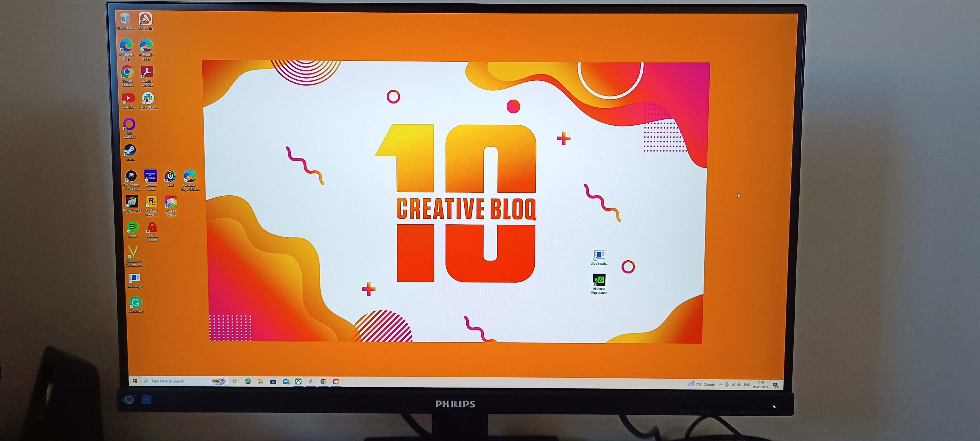
Task: Click the ENG language indicator
Action: [x=747, y=385]
